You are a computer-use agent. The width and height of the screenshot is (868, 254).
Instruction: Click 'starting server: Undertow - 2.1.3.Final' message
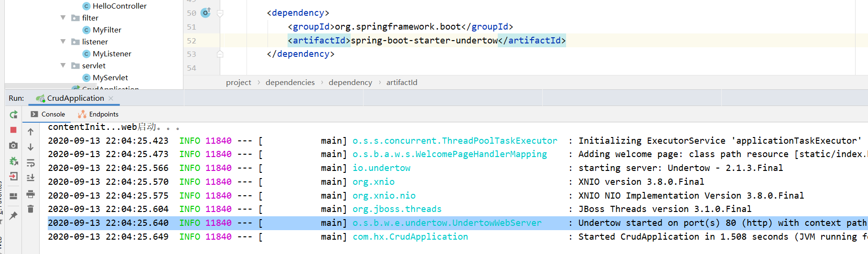click(681, 168)
